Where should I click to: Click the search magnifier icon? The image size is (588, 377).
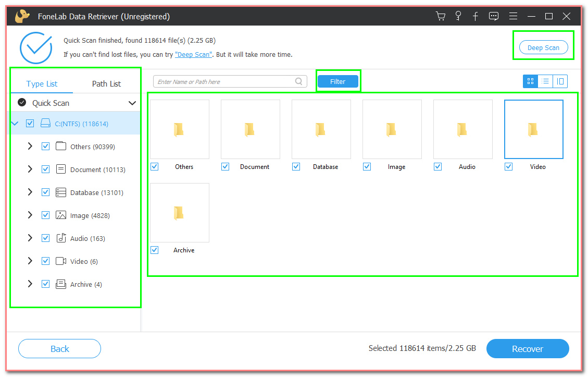click(x=299, y=81)
